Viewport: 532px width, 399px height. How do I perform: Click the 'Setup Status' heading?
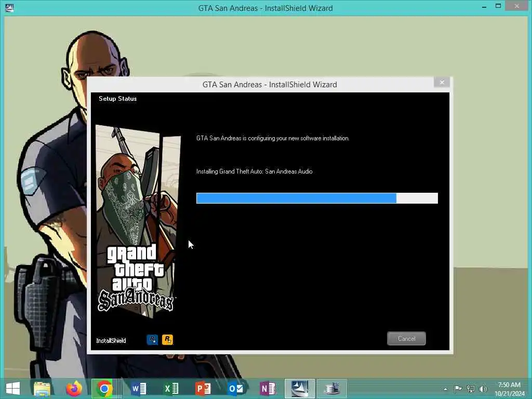[x=118, y=99]
